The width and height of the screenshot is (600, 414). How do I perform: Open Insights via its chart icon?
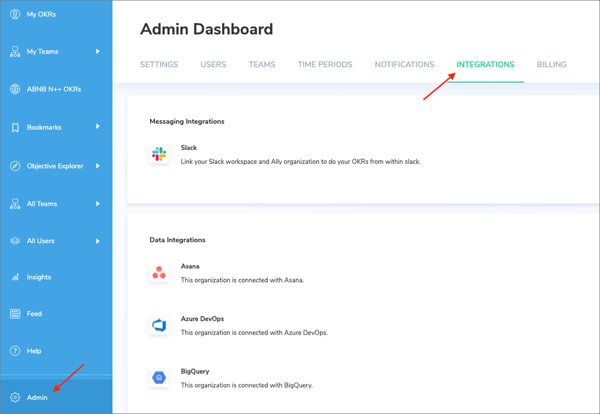pyautogui.click(x=15, y=277)
